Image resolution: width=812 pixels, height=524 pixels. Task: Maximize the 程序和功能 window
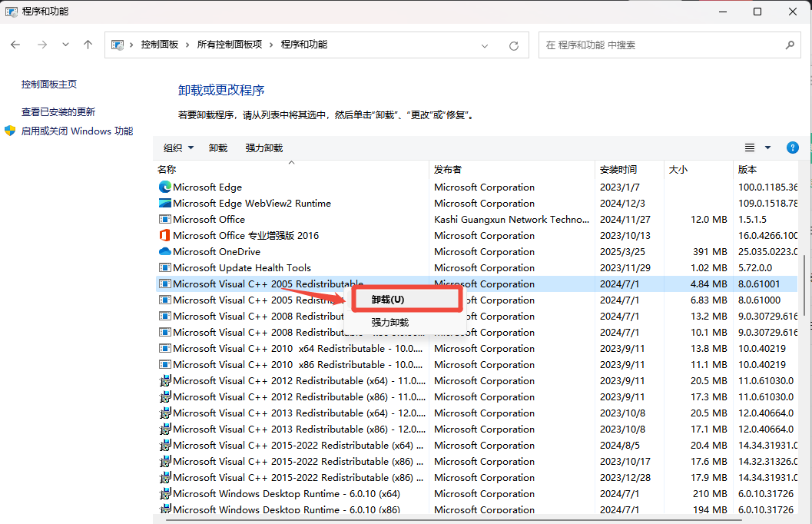757,12
